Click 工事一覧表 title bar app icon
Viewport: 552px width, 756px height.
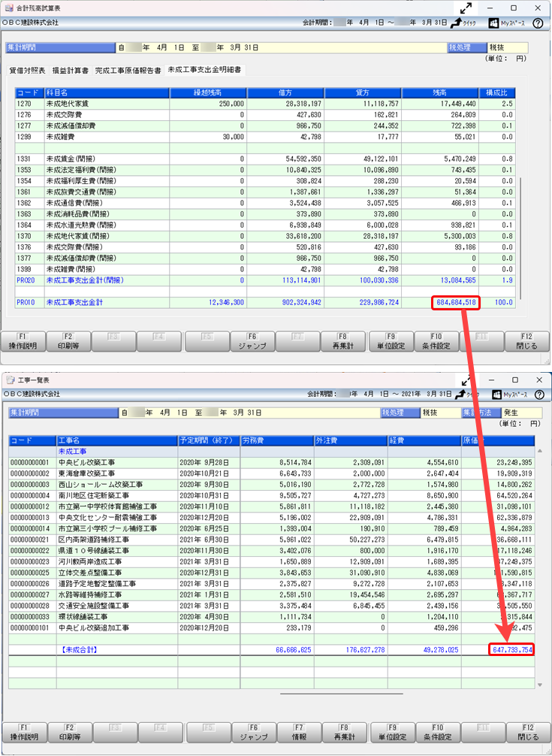[x=11, y=380]
